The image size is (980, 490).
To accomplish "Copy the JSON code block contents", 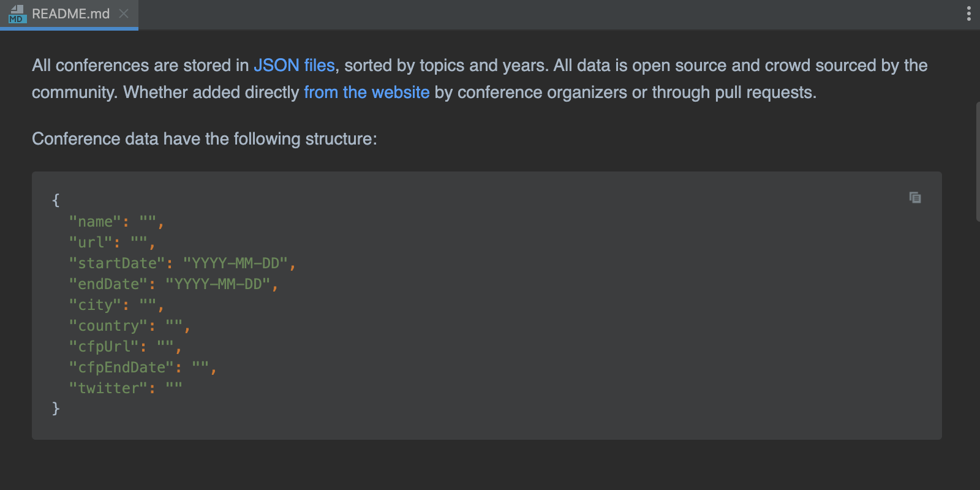I will 915,197.
